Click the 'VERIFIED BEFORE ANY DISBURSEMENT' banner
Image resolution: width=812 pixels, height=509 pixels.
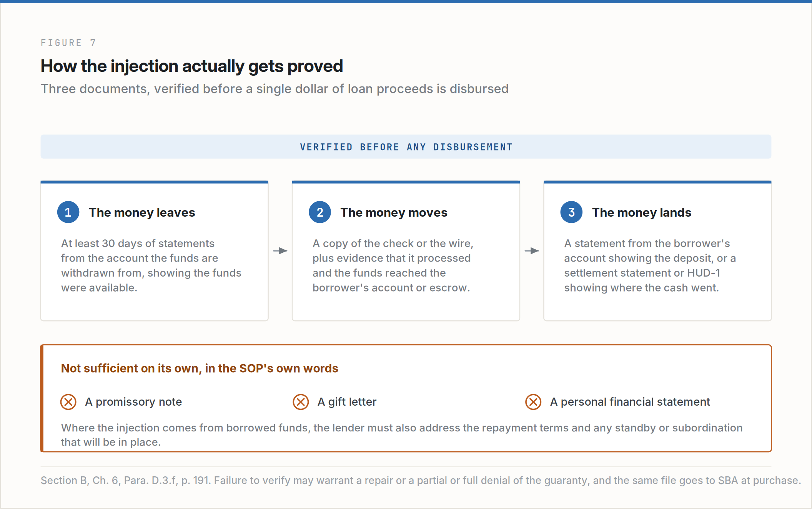[406, 147]
